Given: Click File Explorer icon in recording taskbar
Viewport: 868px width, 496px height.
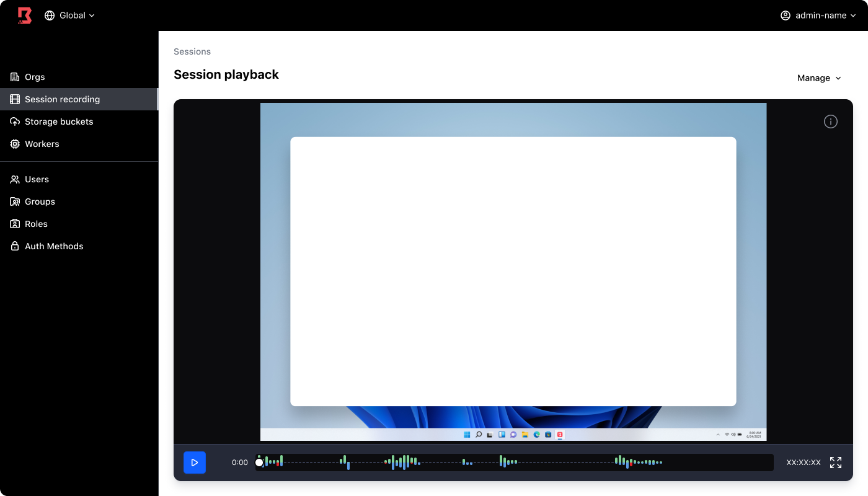Looking at the screenshot, I should point(525,435).
